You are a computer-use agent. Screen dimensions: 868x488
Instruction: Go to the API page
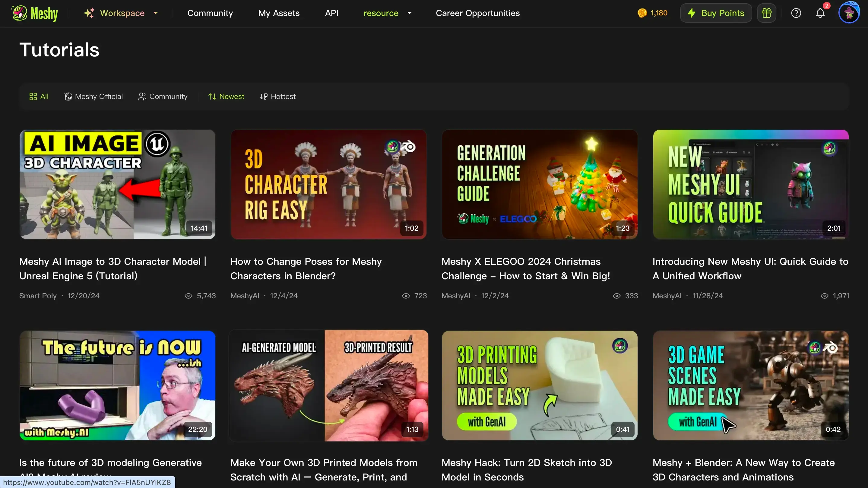[x=331, y=13]
